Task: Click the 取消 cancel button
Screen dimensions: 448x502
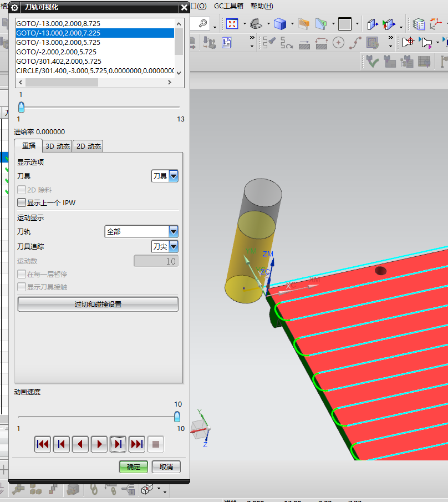Action: (x=166, y=467)
